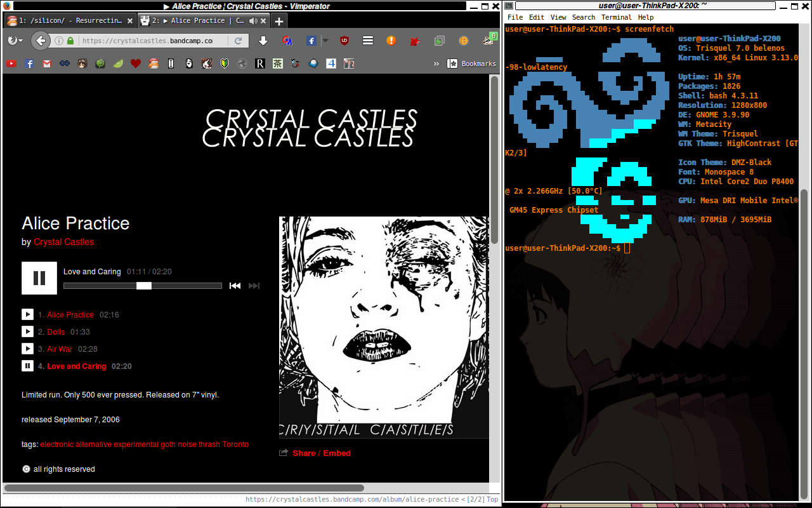
Task: Open the hamburger menu in browser toolbar
Action: click(x=367, y=41)
